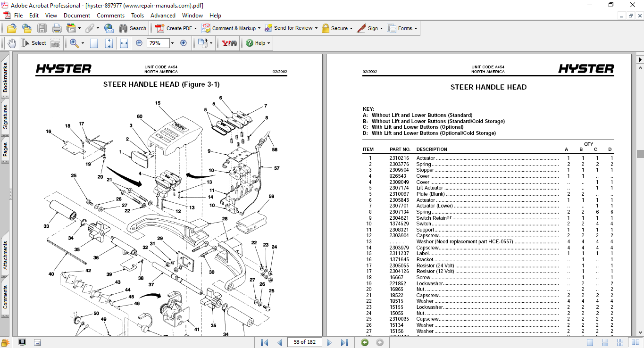This screenshot has height=348, width=644.
Task: Click the zoom percentage field showing 79%
Action: pos(158,43)
